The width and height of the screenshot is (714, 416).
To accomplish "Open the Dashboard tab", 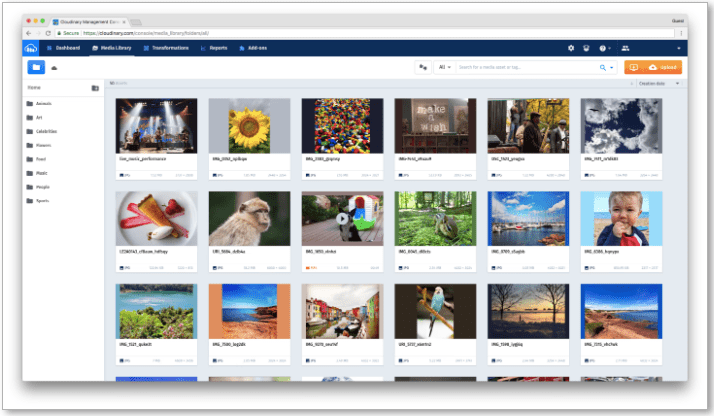I will tap(63, 48).
